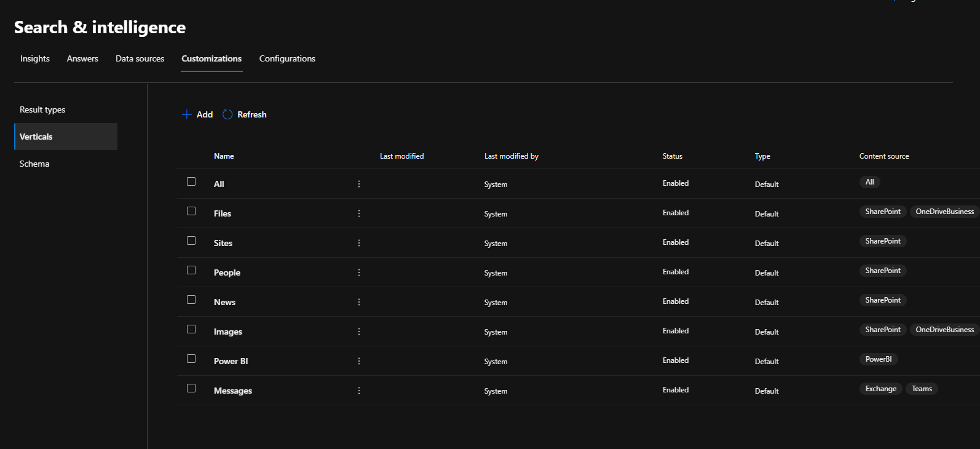Check the box for Files vertical
Viewport: 980px width, 449px height.
click(x=191, y=211)
